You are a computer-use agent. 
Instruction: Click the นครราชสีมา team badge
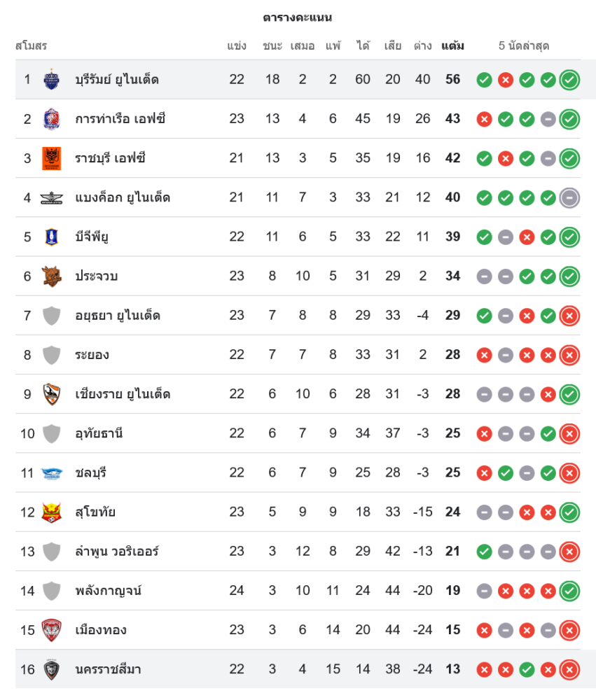(x=51, y=669)
